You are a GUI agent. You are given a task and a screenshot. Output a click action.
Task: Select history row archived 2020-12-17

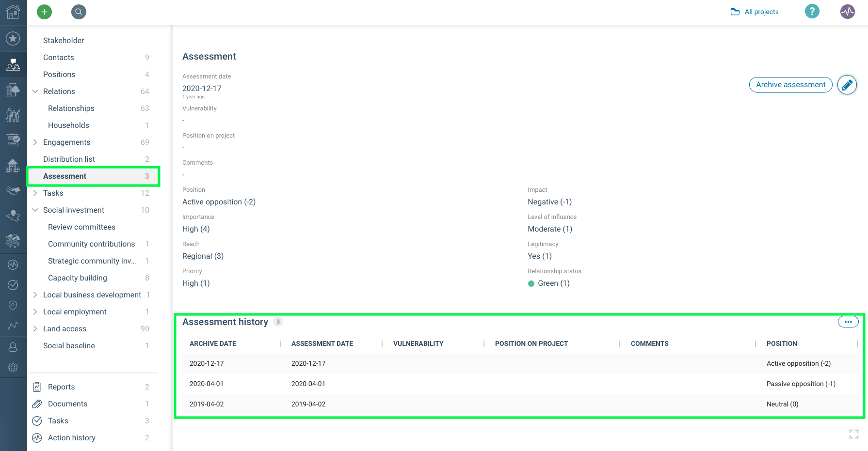pos(520,363)
